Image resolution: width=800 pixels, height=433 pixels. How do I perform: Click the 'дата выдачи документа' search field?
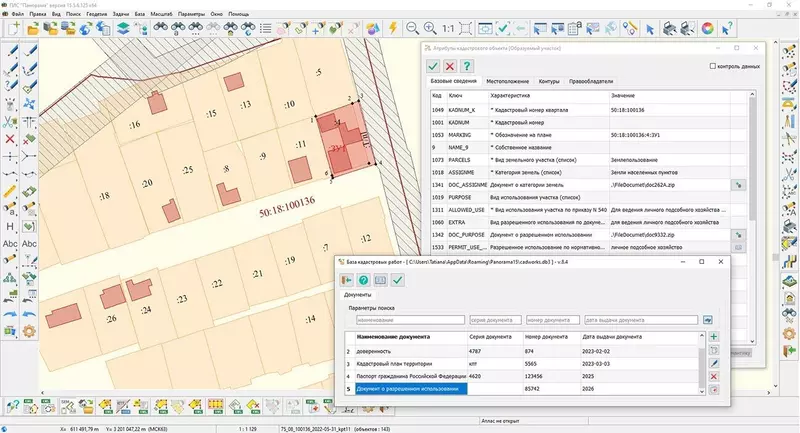pyautogui.click(x=641, y=320)
